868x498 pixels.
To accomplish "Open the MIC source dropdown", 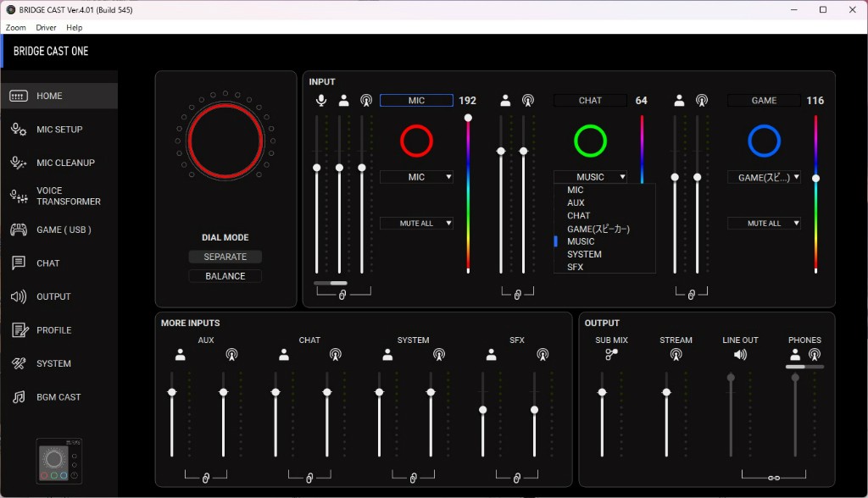I will (x=416, y=177).
